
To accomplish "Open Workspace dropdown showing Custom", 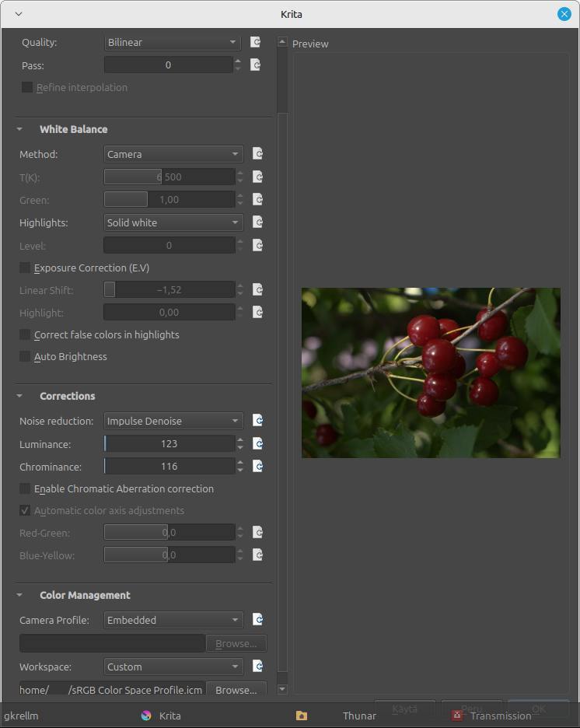I will click(173, 667).
